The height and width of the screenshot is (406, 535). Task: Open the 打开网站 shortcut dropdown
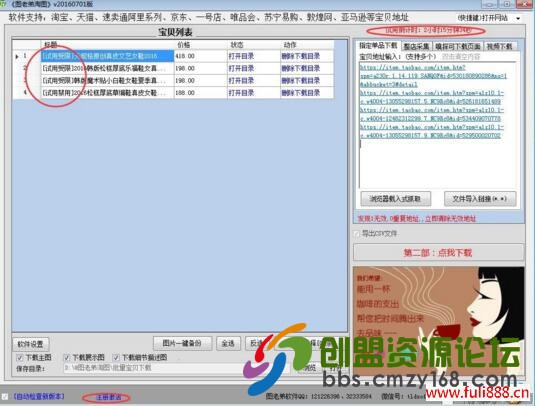pos(518,18)
